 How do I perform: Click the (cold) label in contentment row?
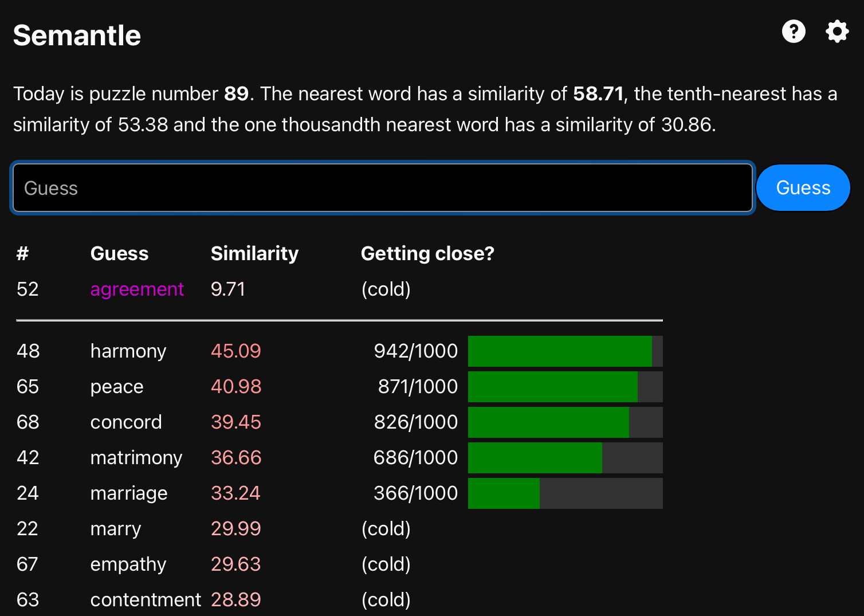[x=386, y=600]
